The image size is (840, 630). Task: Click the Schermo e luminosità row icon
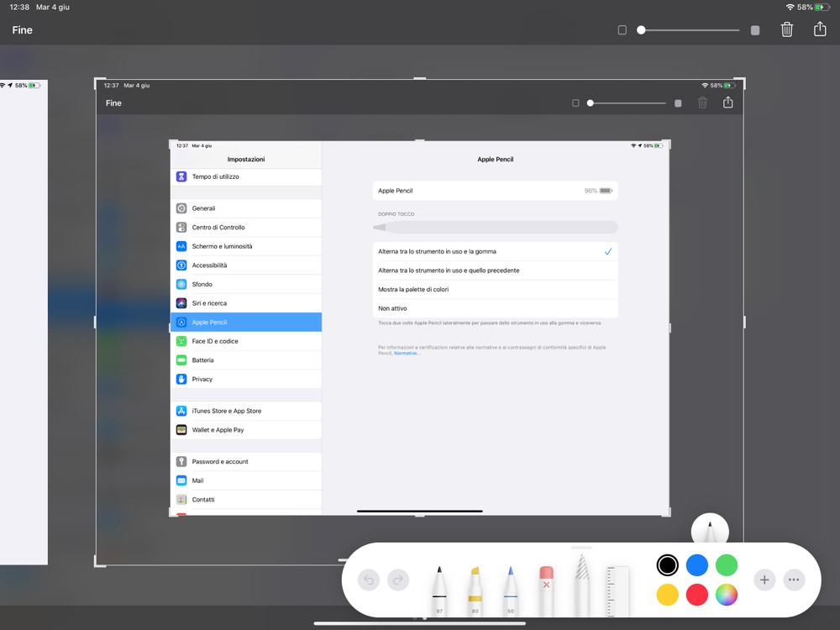pyautogui.click(x=181, y=246)
